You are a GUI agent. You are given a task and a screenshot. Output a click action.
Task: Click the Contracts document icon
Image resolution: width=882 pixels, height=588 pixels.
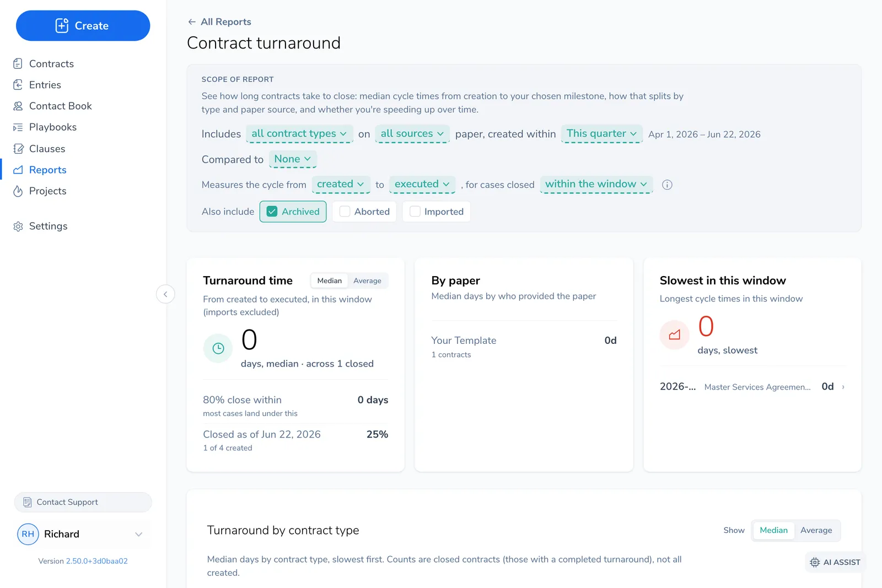tap(18, 64)
